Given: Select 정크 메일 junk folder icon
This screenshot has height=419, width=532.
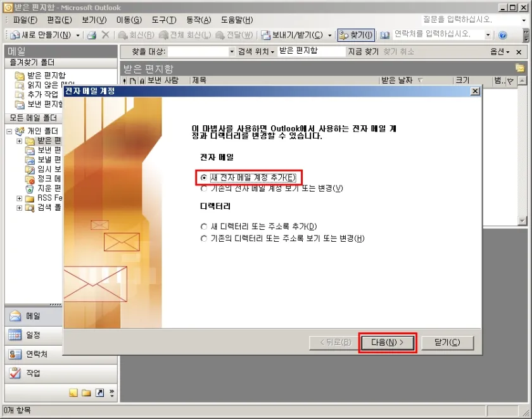Looking at the screenshot, I should pyautogui.click(x=30, y=179).
